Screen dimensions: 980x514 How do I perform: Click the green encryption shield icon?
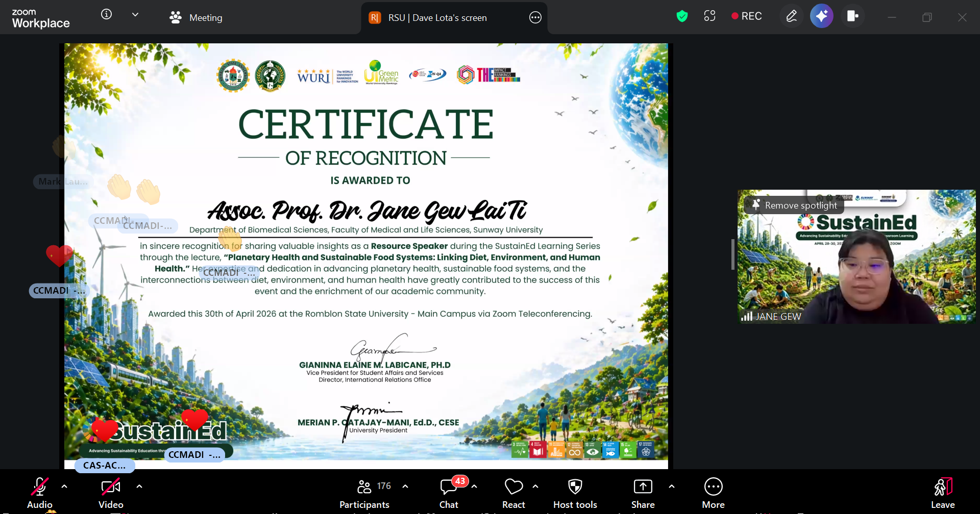(682, 16)
